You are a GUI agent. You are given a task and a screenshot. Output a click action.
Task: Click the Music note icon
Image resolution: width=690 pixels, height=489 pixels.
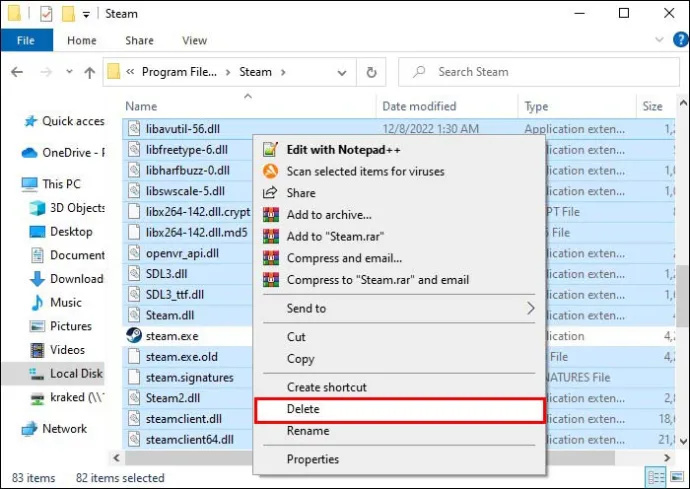point(37,302)
